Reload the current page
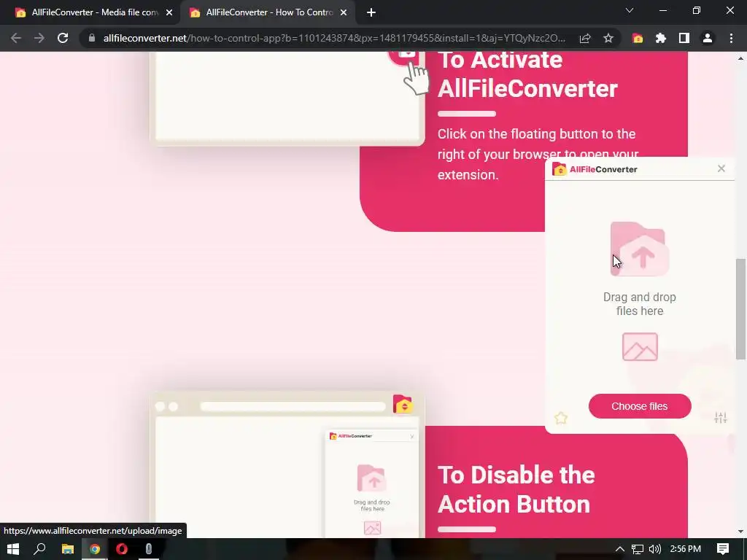The image size is (747, 560). pos(63,38)
